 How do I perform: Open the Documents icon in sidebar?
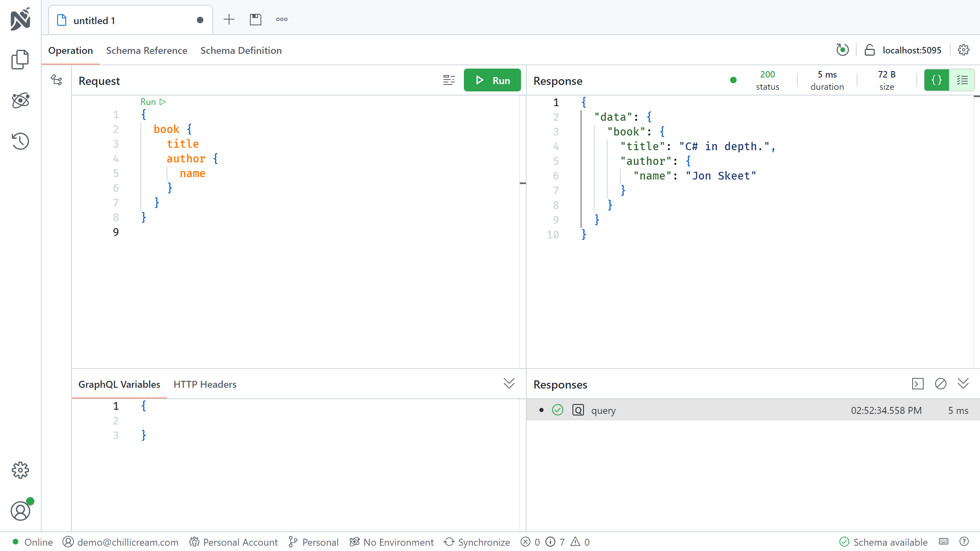20,60
